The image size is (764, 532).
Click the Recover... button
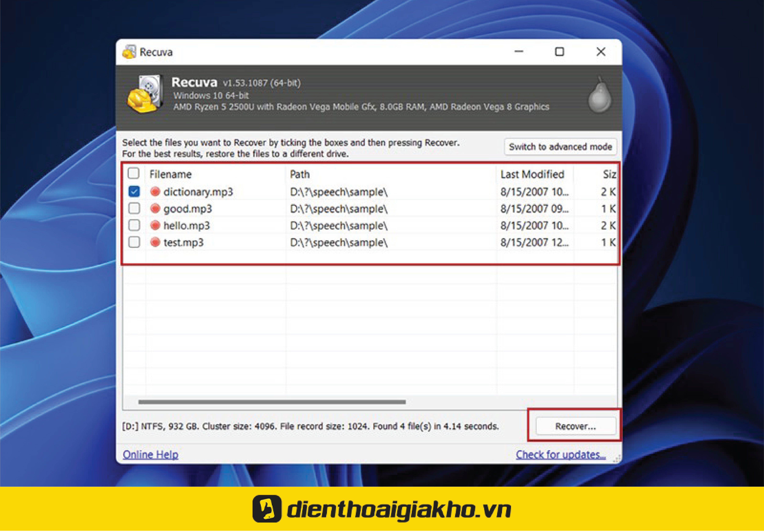tap(576, 426)
